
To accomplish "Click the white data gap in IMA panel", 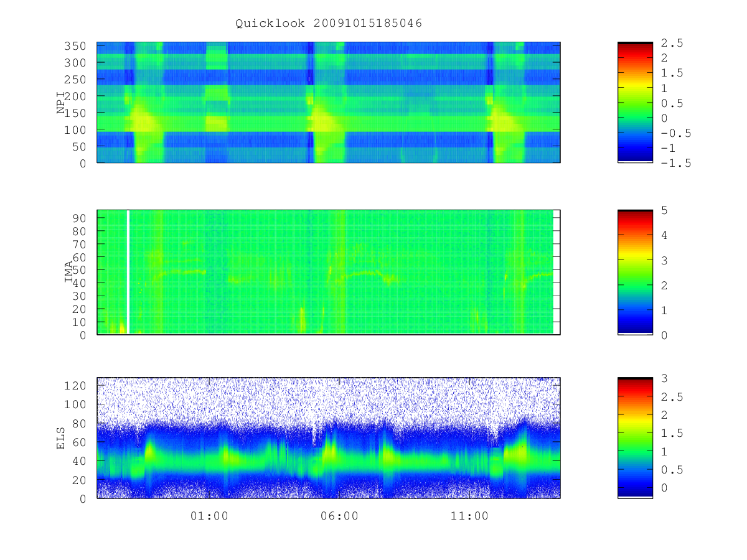I will [x=128, y=272].
